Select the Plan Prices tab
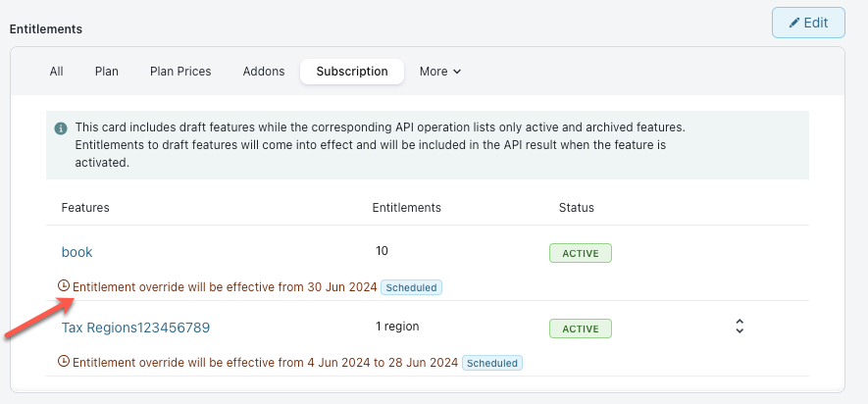The height and width of the screenshot is (404, 868). click(180, 72)
